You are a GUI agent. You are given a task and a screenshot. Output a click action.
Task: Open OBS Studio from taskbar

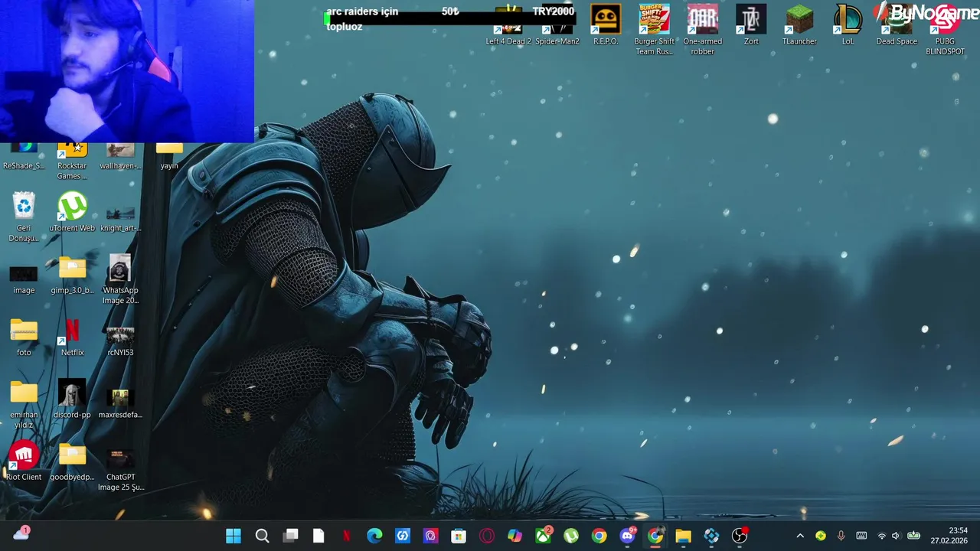click(740, 536)
